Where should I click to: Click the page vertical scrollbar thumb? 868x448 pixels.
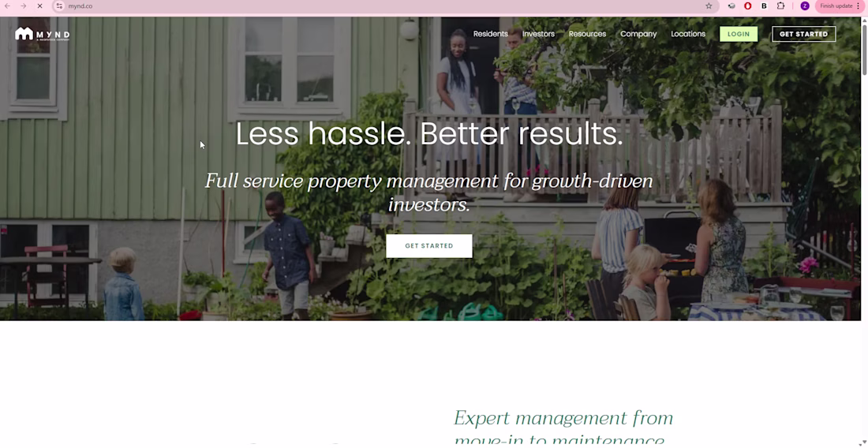tap(864, 50)
